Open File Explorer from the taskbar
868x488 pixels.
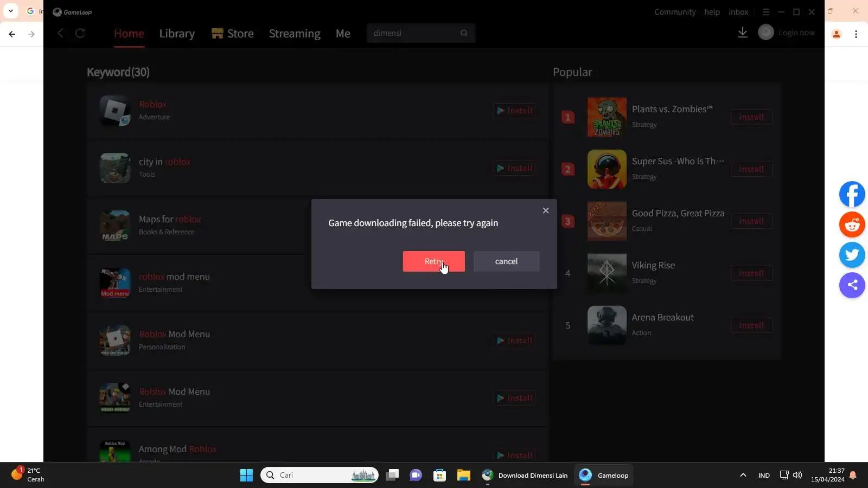[x=463, y=476]
